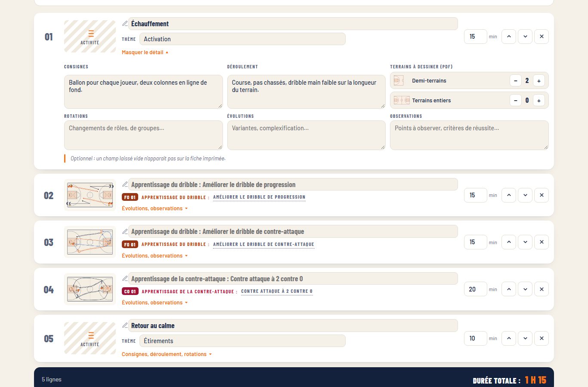Open the Contre attaque à 2 contre 0 link

click(x=277, y=292)
